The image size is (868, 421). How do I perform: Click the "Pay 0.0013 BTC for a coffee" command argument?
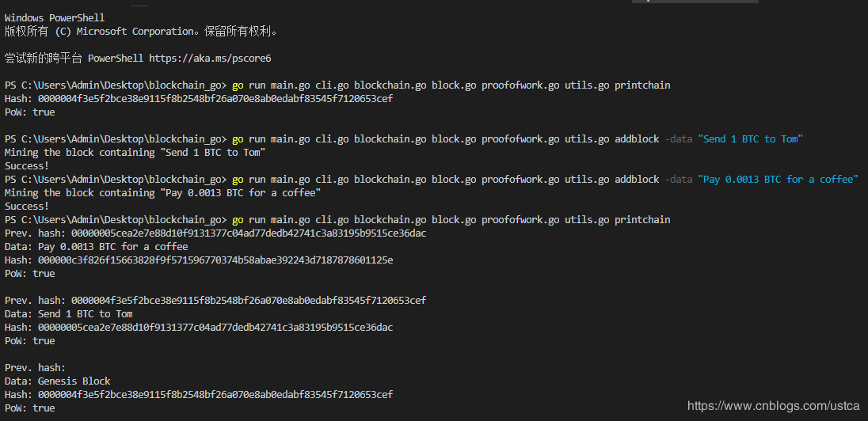777,180
